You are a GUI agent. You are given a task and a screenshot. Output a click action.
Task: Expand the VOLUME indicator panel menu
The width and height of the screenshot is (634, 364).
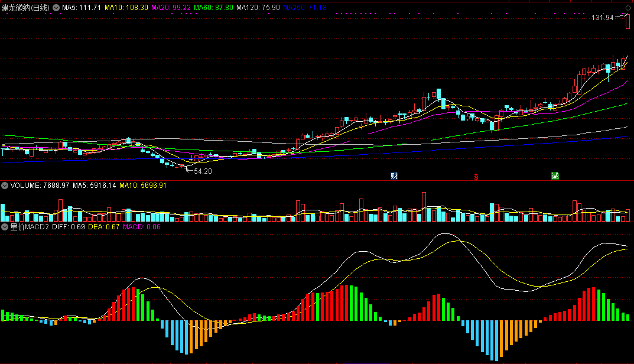[5, 186]
